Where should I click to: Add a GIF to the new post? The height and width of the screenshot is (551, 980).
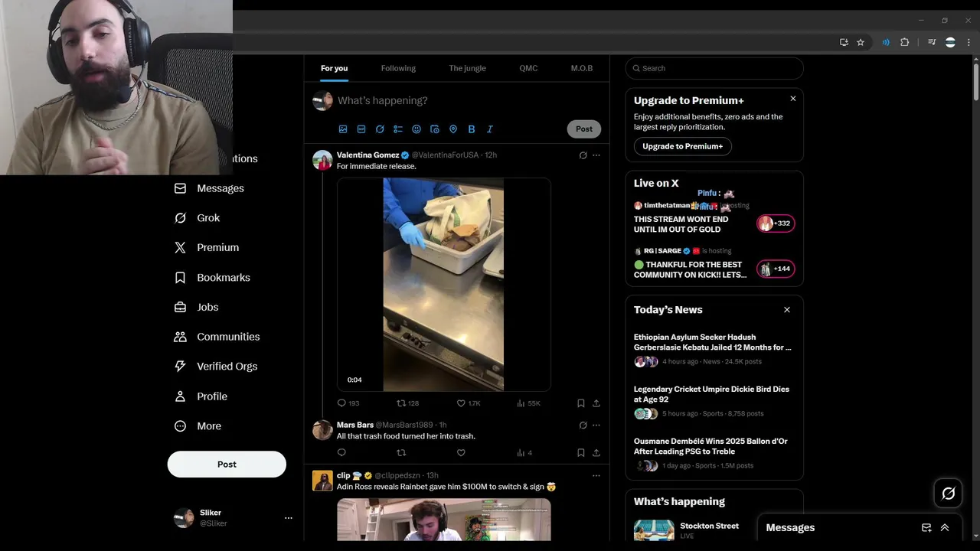[361, 129]
